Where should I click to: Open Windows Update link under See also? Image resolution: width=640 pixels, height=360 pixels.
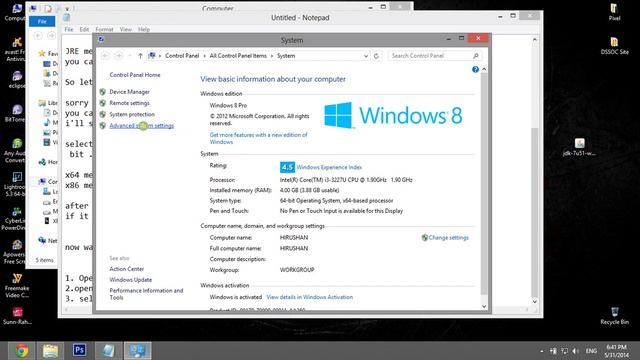click(131, 280)
